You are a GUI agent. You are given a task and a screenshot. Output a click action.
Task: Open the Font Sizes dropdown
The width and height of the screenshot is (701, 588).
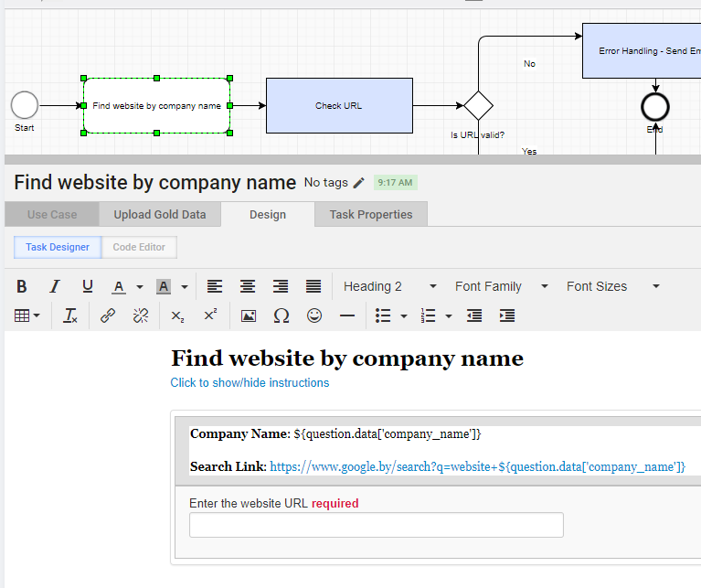point(613,286)
